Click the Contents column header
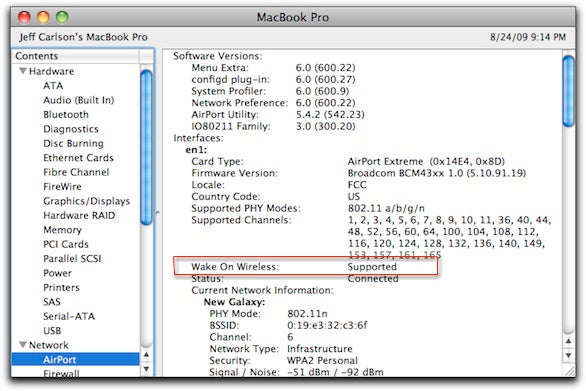This screenshot has width=586, height=391. pos(75,56)
